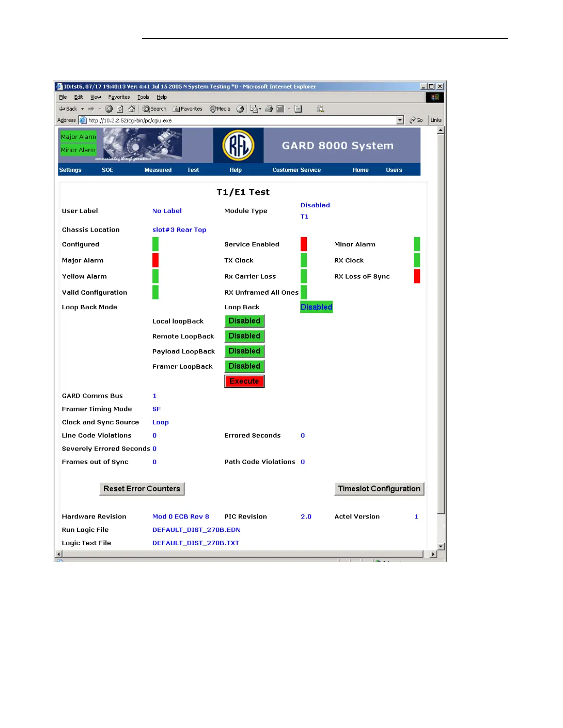Toggle the Local loopBack Disabled button

pyautogui.click(x=245, y=321)
